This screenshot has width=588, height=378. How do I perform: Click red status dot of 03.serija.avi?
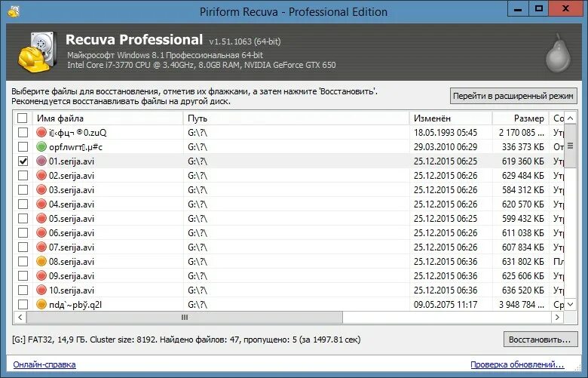point(41,190)
